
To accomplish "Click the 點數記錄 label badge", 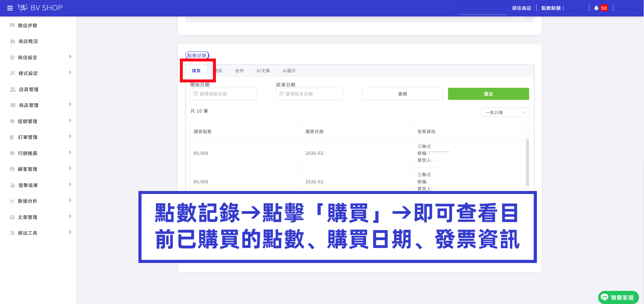I will coord(197,55).
